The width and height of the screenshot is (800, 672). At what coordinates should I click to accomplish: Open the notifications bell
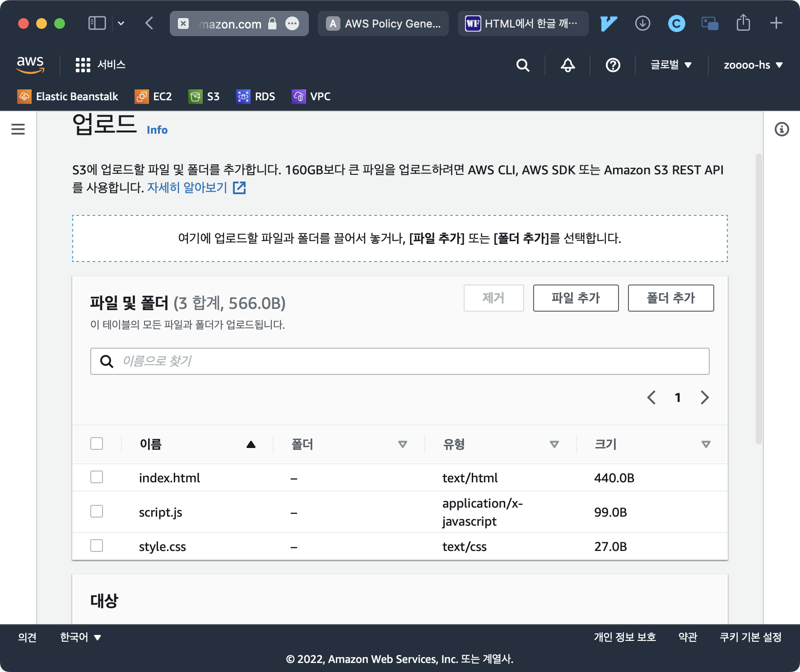pos(567,65)
